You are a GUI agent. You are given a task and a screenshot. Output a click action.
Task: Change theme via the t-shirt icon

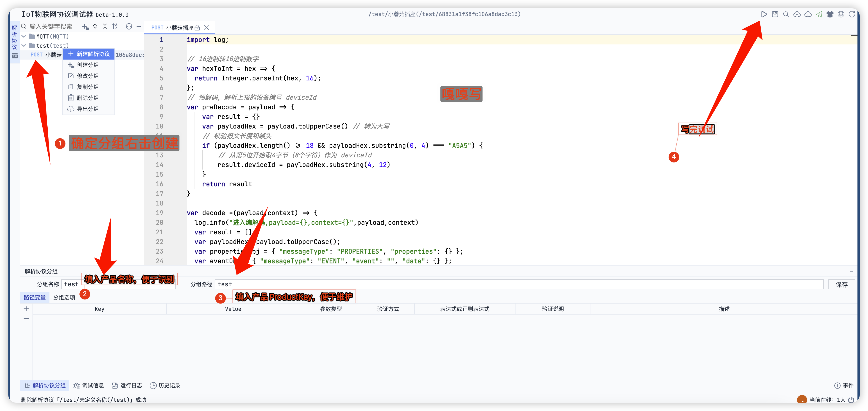[x=830, y=14]
